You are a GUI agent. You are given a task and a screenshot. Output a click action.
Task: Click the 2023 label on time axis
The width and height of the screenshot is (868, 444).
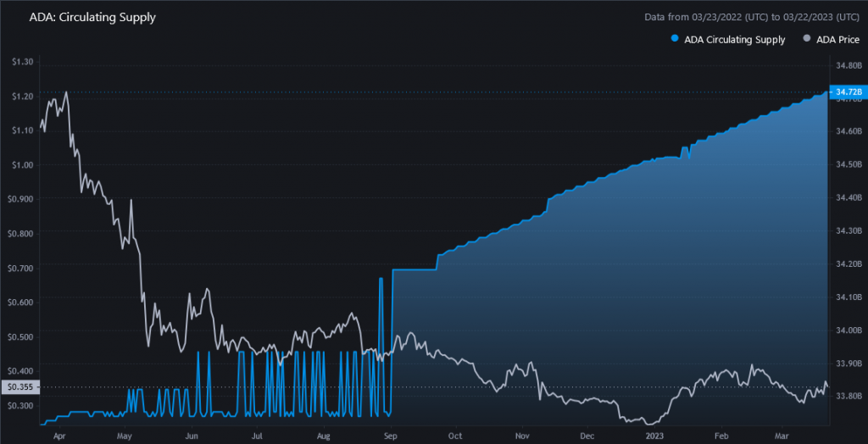[x=655, y=436]
